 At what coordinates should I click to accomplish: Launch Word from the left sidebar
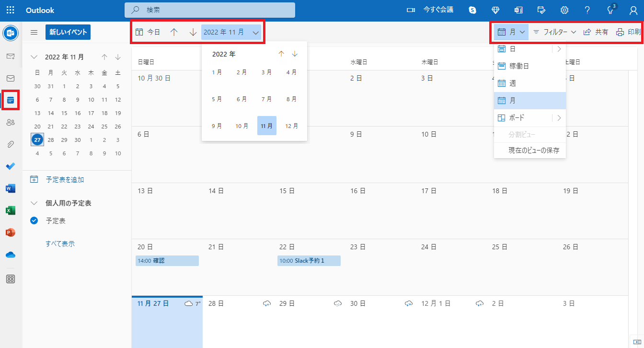point(11,188)
